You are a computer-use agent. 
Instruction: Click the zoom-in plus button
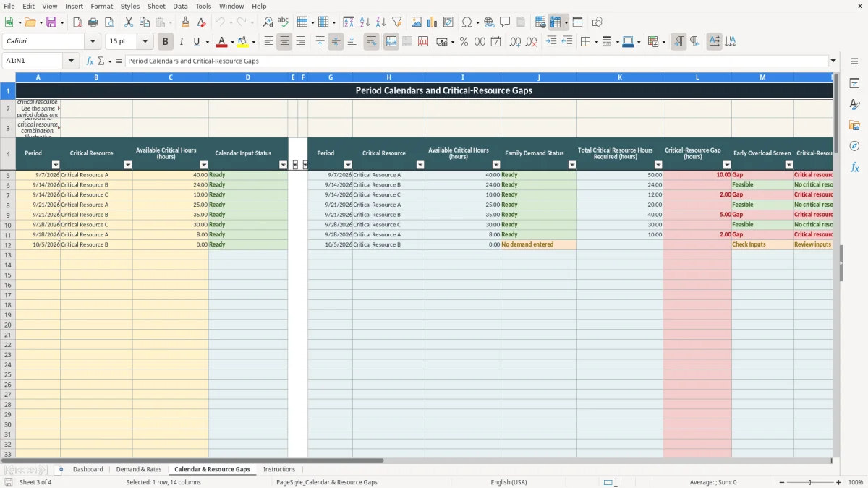click(839, 482)
